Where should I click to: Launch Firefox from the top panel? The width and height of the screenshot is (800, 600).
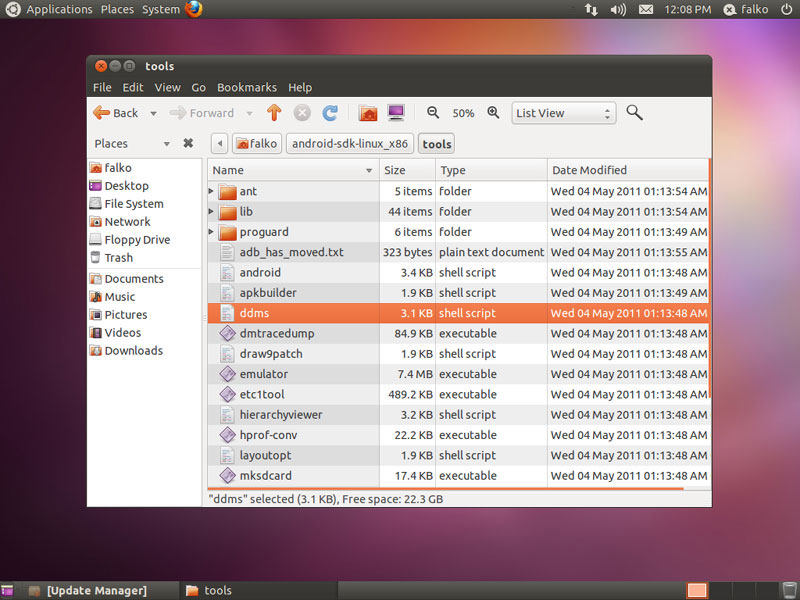[194, 9]
